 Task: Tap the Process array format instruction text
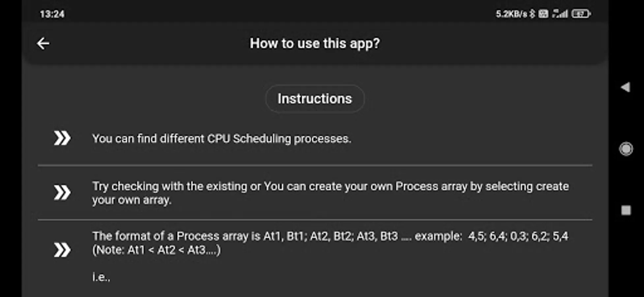click(330, 236)
